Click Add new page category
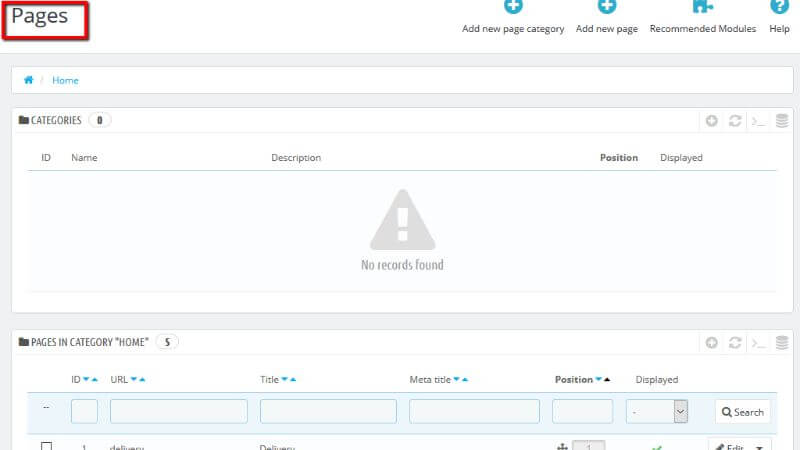Viewport: 800px width, 450px height. [513, 18]
